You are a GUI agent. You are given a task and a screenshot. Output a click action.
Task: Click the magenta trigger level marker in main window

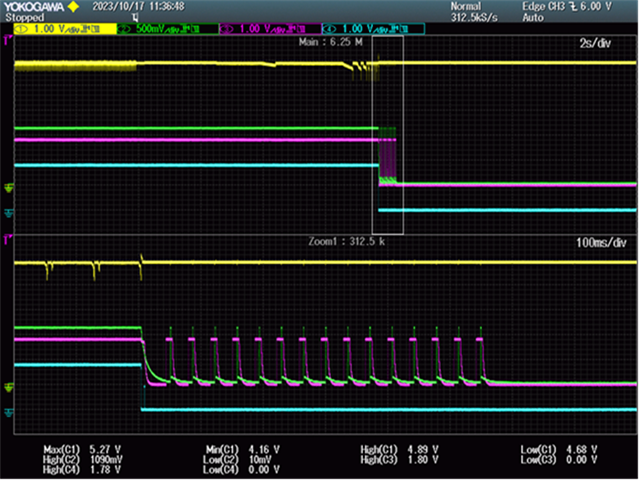[8, 40]
